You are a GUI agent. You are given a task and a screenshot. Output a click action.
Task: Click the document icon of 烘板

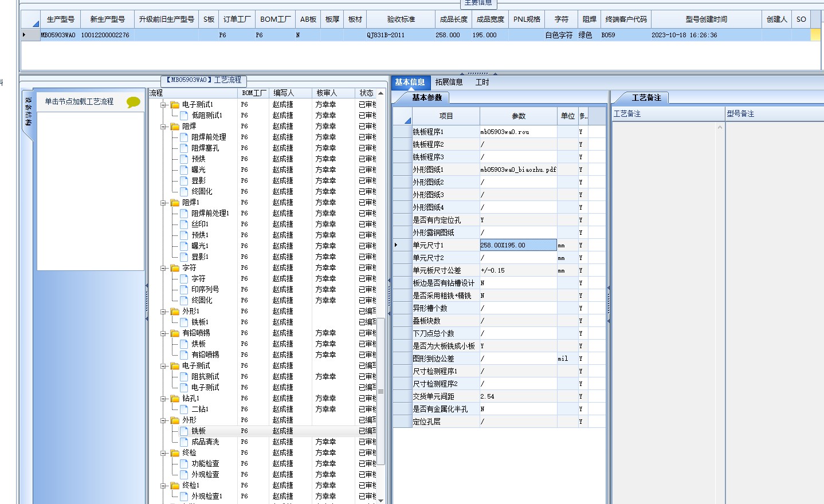[x=185, y=344]
